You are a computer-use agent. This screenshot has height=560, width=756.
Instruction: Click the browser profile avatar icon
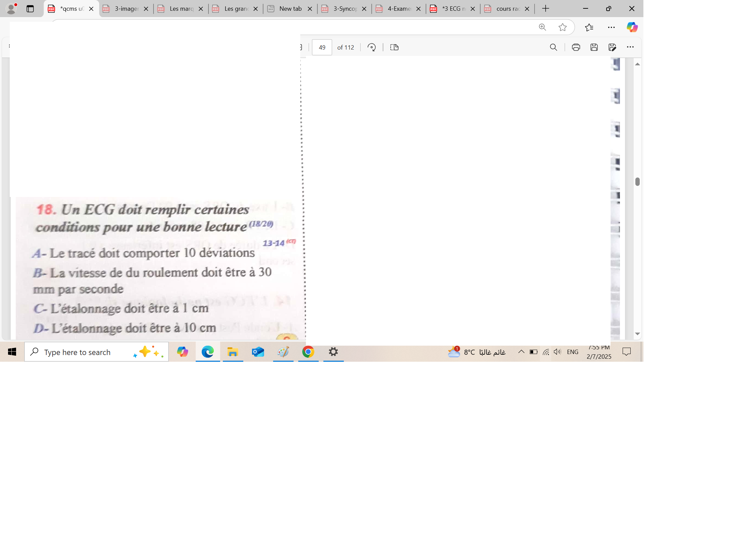(11, 8)
